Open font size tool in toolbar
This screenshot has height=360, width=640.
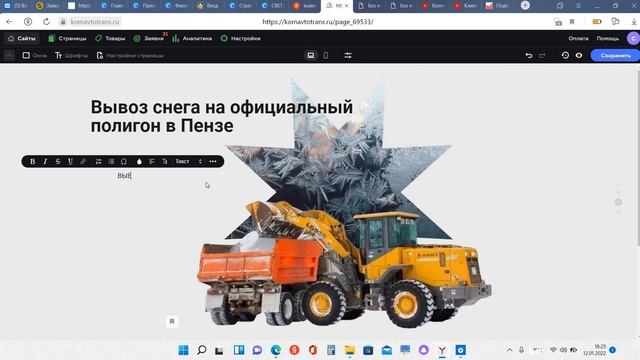[164, 162]
